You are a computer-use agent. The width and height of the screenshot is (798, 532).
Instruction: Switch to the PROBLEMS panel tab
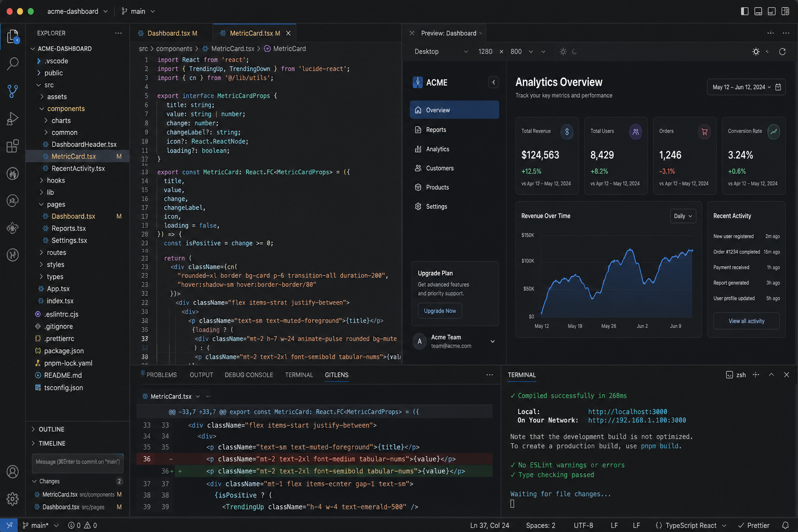point(162,375)
